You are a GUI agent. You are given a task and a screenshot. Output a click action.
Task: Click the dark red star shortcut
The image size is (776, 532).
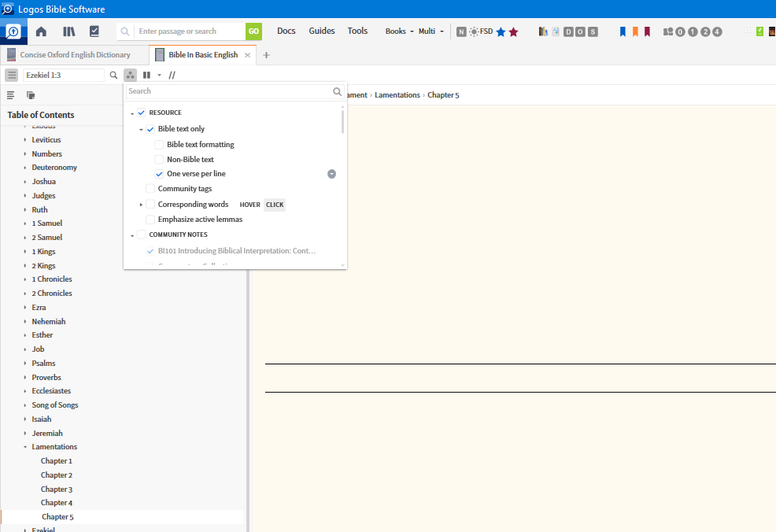coord(513,32)
